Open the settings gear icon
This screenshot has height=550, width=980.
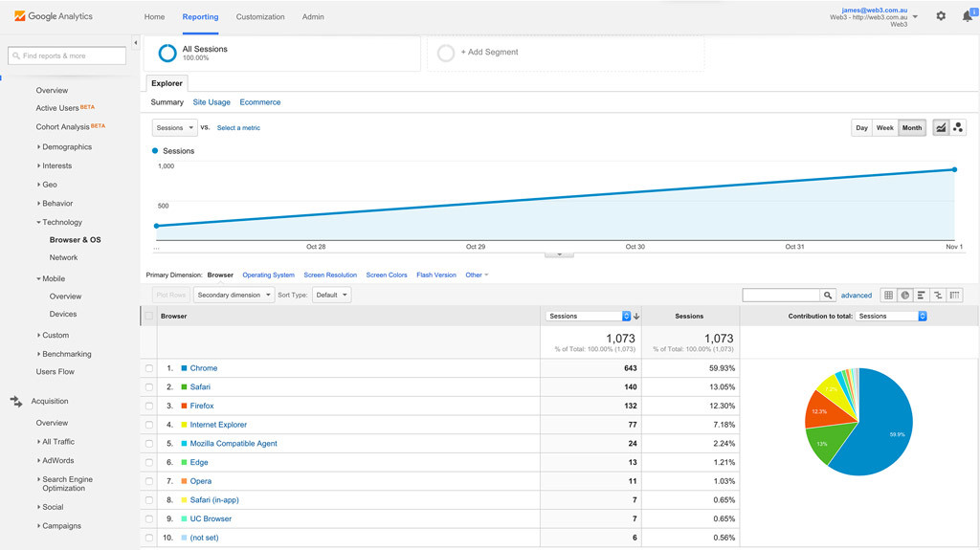[x=941, y=16]
